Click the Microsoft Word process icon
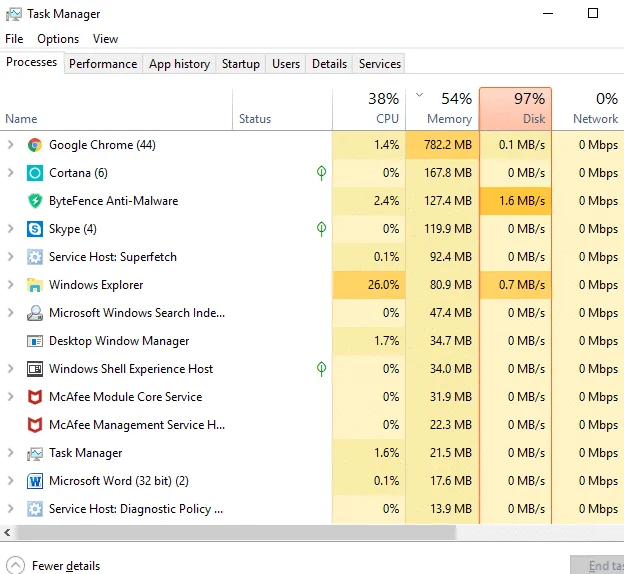 (35, 481)
